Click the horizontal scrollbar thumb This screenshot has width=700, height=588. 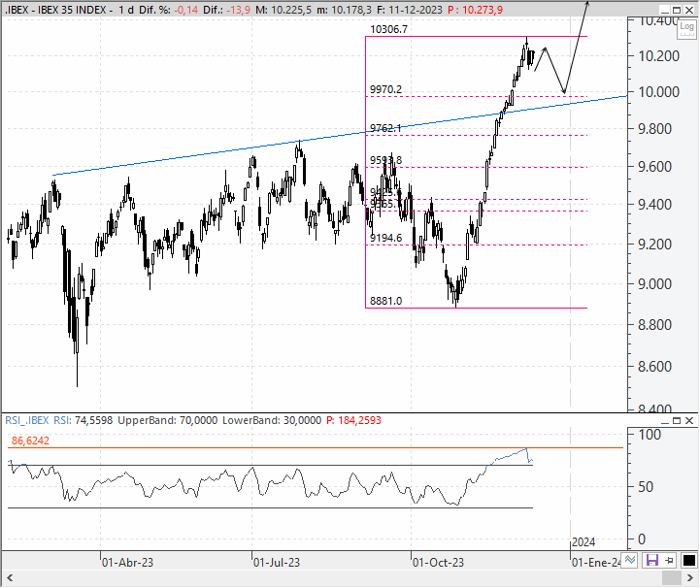click(671, 578)
